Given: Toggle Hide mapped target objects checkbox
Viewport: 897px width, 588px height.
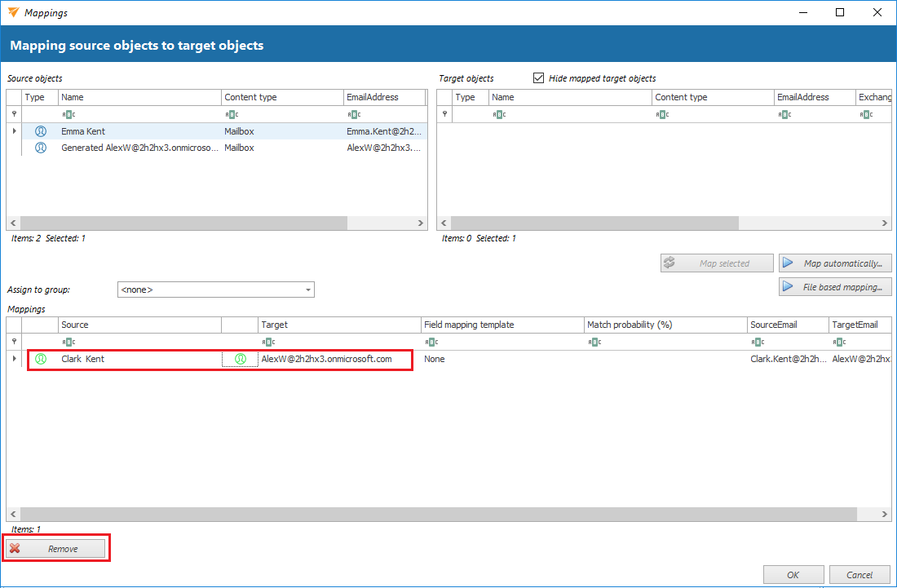Looking at the screenshot, I should (x=538, y=78).
